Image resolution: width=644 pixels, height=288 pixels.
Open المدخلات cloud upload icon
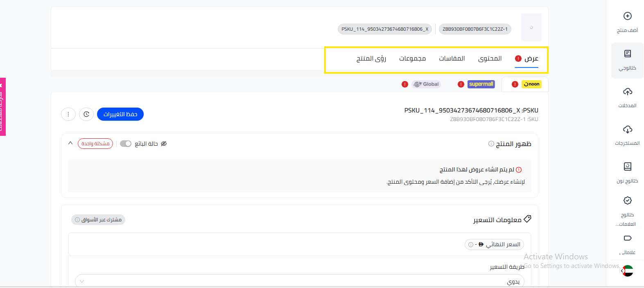627,92
